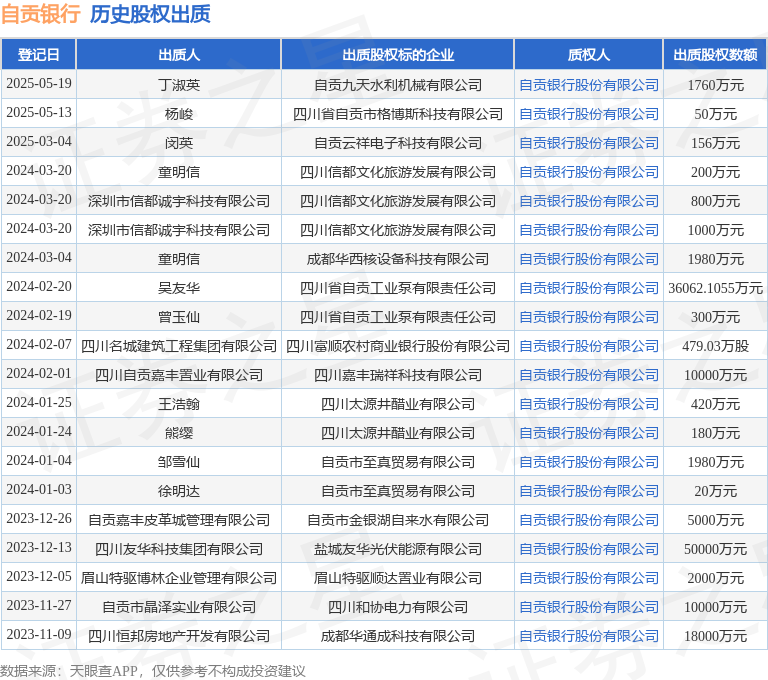Select amount 156万元

click(715, 143)
